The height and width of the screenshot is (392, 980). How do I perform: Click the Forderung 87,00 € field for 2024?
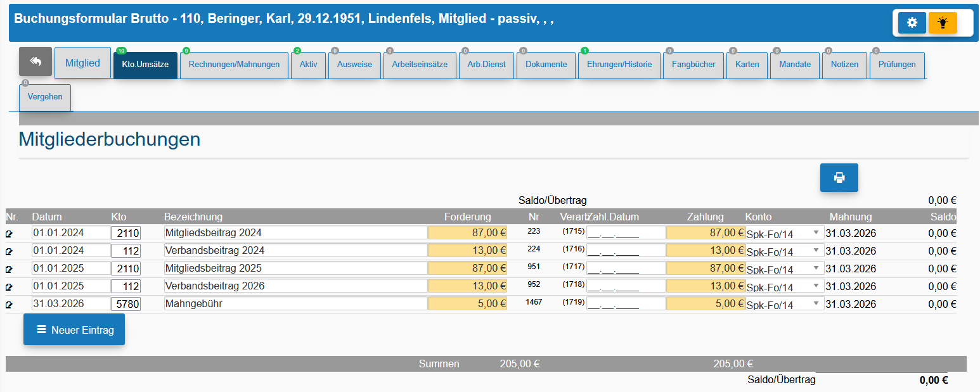[x=468, y=232]
